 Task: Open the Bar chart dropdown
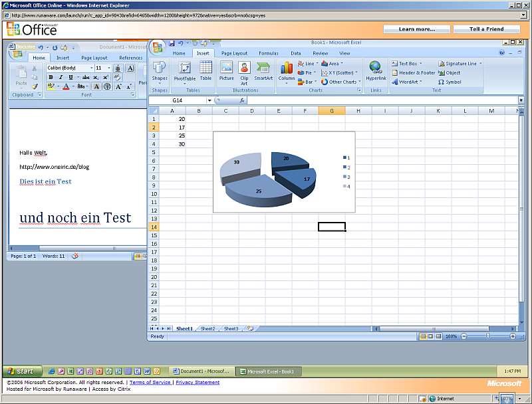click(x=307, y=82)
